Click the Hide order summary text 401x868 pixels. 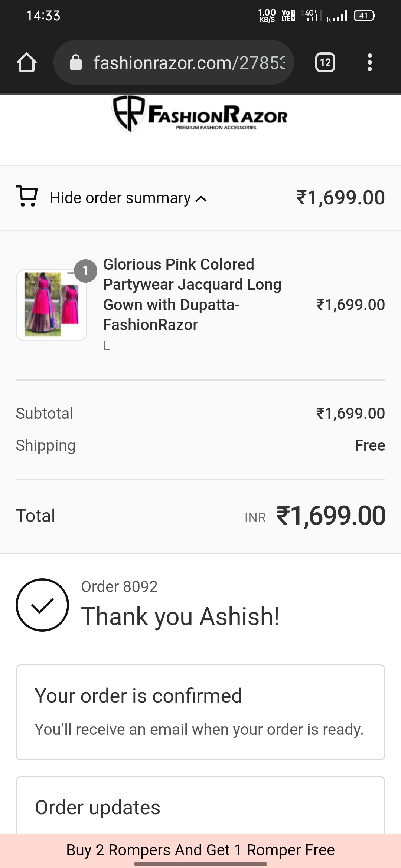(x=120, y=198)
